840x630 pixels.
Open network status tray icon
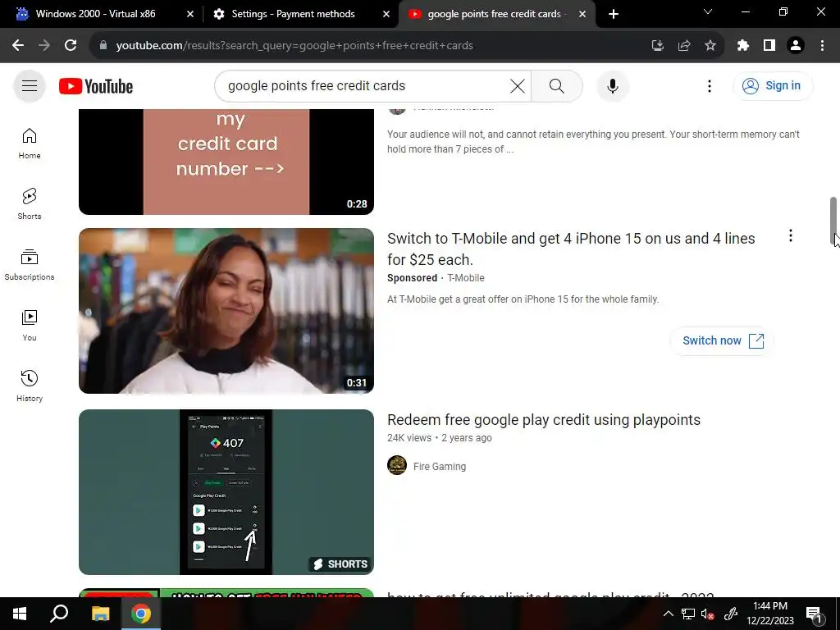click(x=688, y=614)
